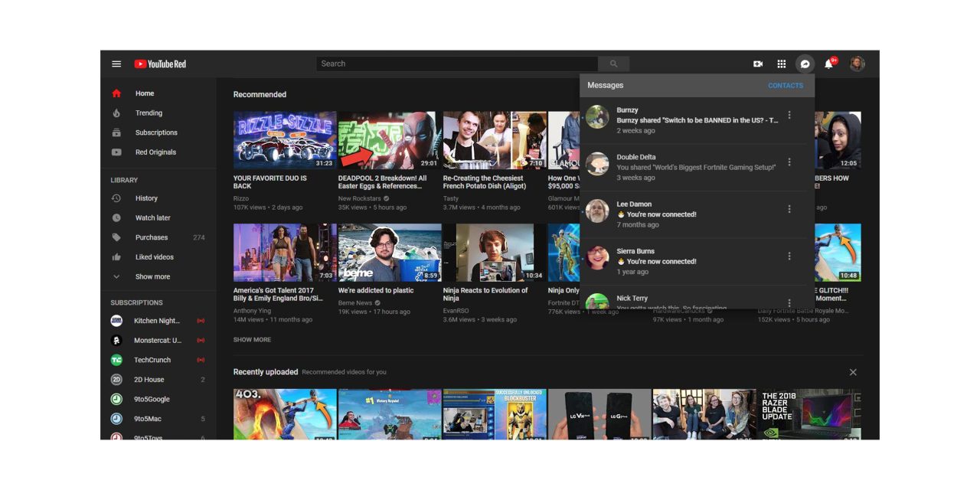
Task: Open the YouTube apps grid
Action: (782, 64)
